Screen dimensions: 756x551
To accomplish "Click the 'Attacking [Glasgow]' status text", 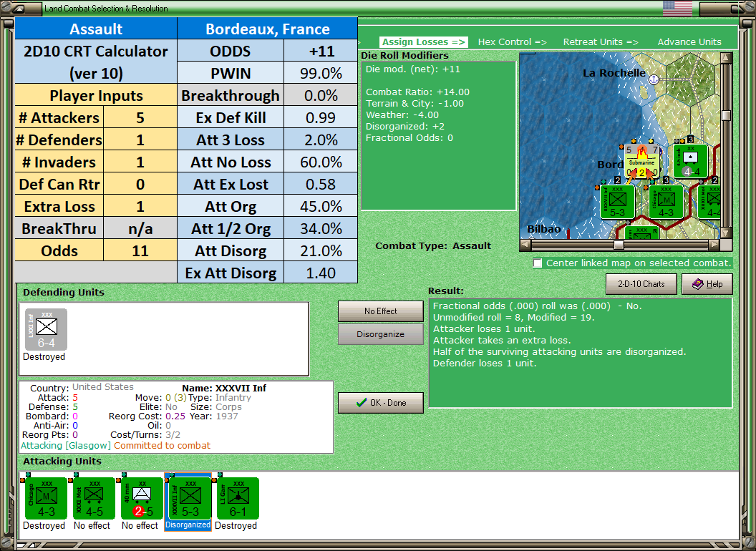I will coord(66,445).
